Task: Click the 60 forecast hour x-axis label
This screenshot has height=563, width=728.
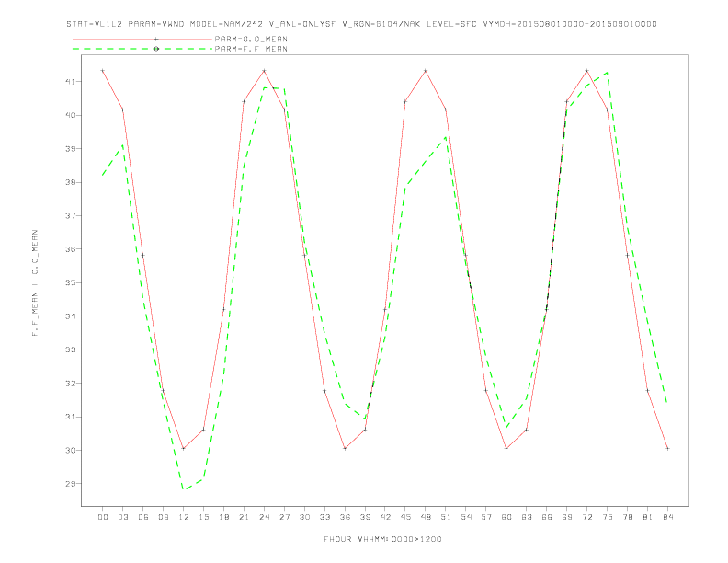Action: pyautogui.click(x=506, y=517)
